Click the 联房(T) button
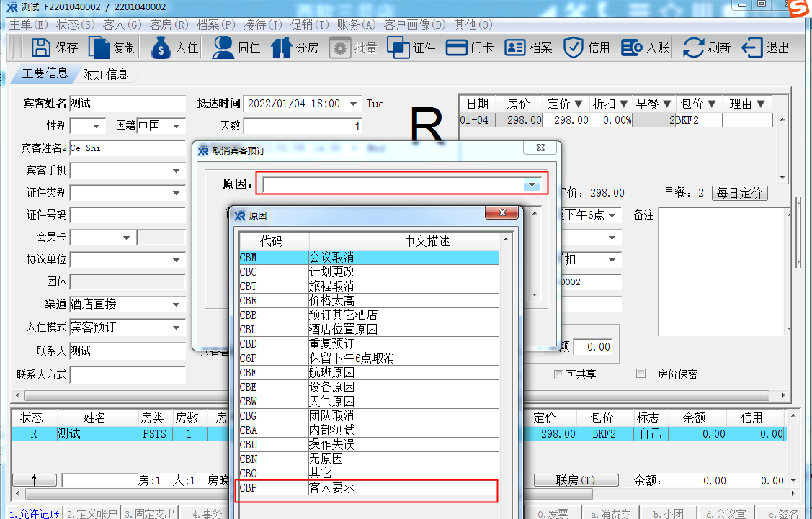Screen dimensions: 812x519 pyautogui.click(x=576, y=480)
